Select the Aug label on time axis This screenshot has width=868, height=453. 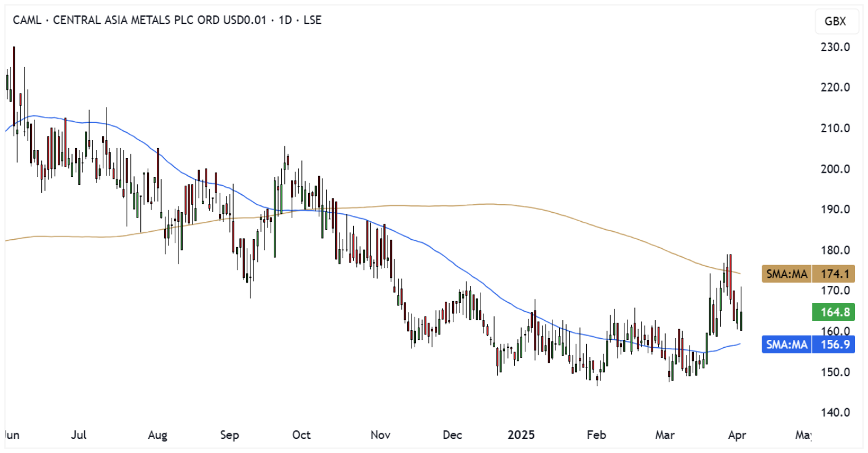pos(158,435)
